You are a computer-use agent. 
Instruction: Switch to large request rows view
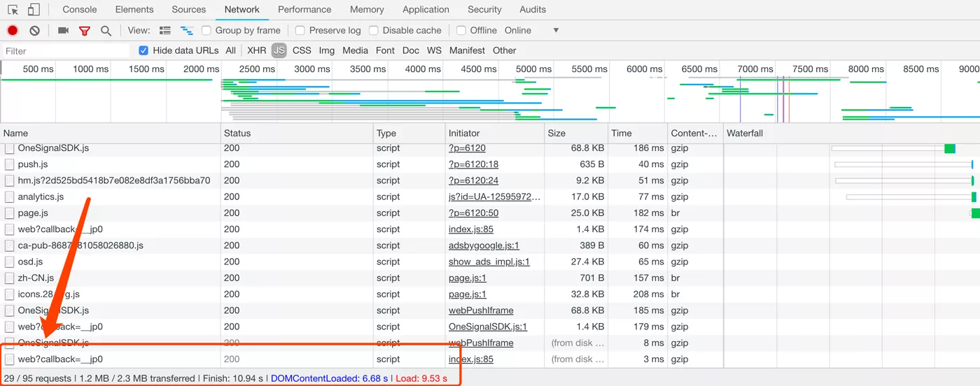click(x=165, y=31)
